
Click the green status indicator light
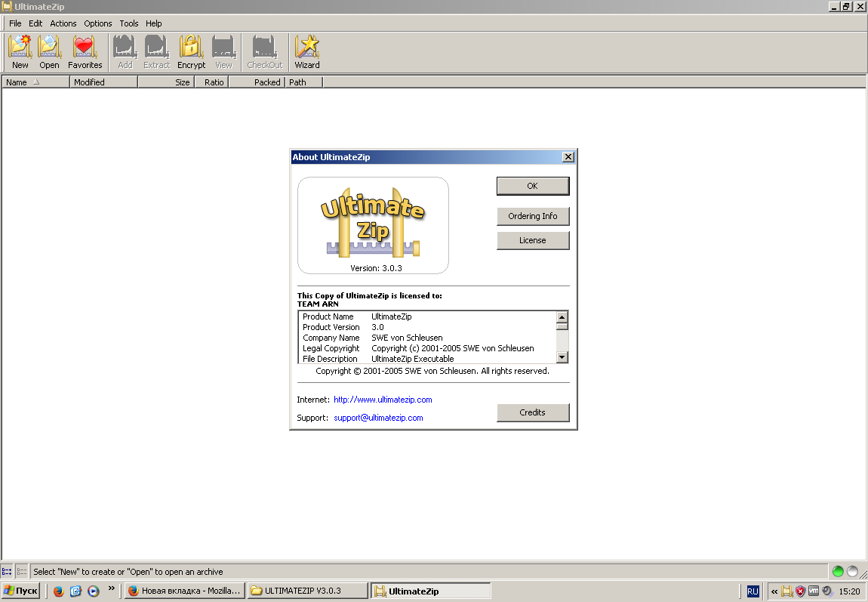[x=838, y=572]
